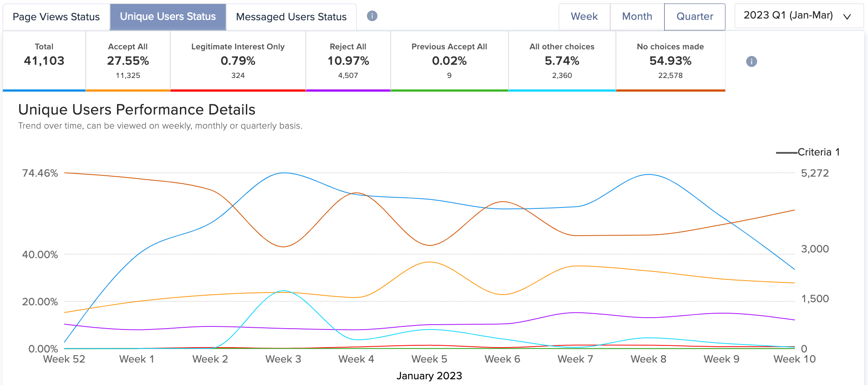Click the info icon beside the stat cards
Screen dimensions: 868x385
tap(751, 62)
